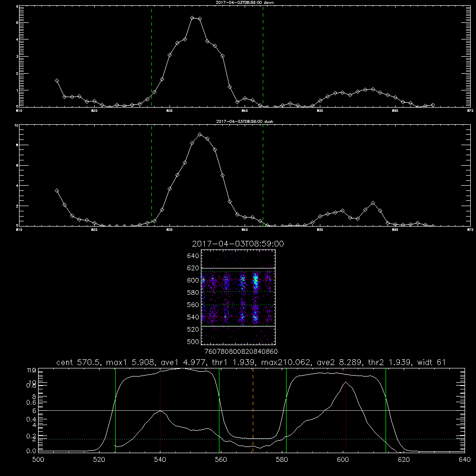This screenshot has height=476, width=476.
Task: Click the white horizontal line at 6 in bottom plot
Action: [x=251, y=410]
